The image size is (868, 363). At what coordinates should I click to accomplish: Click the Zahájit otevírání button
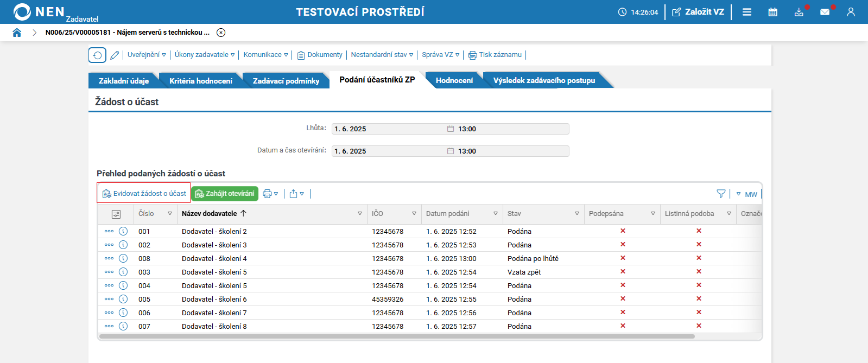pyautogui.click(x=225, y=194)
